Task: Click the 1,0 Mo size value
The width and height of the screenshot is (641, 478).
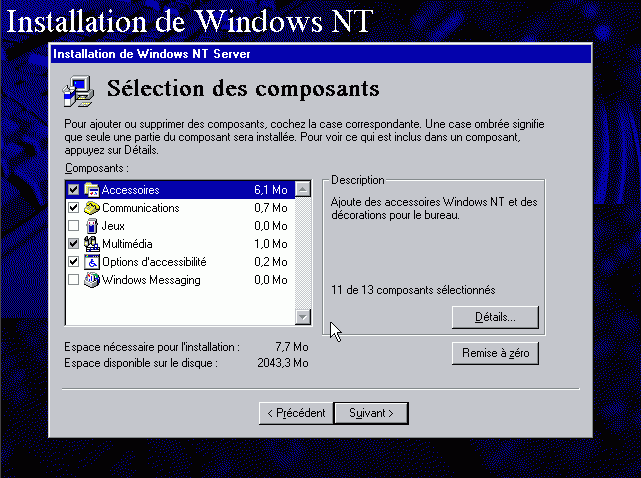Action: coord(271,244)
